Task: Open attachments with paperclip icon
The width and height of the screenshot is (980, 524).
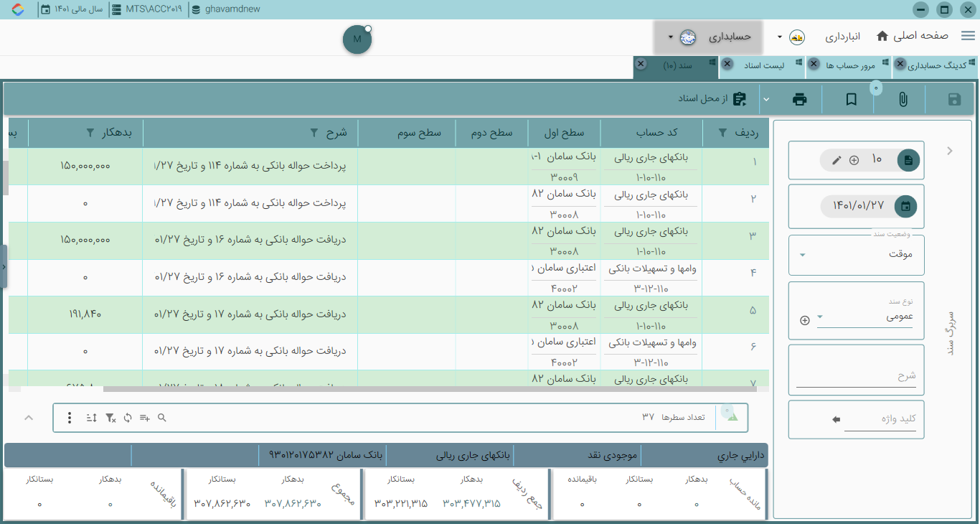Action: 903,100
